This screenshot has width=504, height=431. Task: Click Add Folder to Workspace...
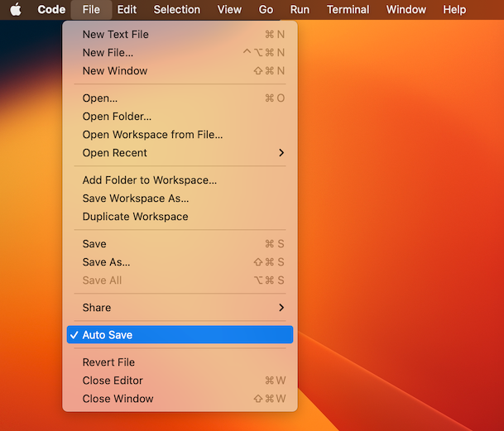pyautogui.click(x=150, y=180)
